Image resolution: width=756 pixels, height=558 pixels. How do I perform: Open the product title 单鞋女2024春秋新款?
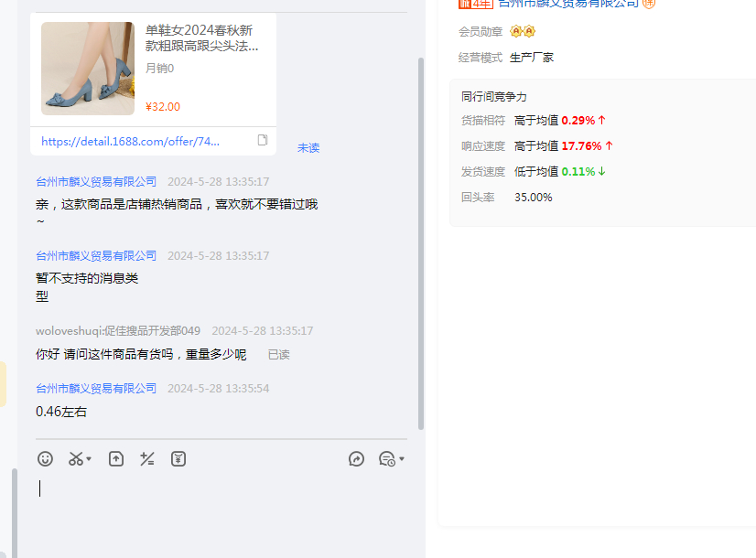[x=202, y=38]
